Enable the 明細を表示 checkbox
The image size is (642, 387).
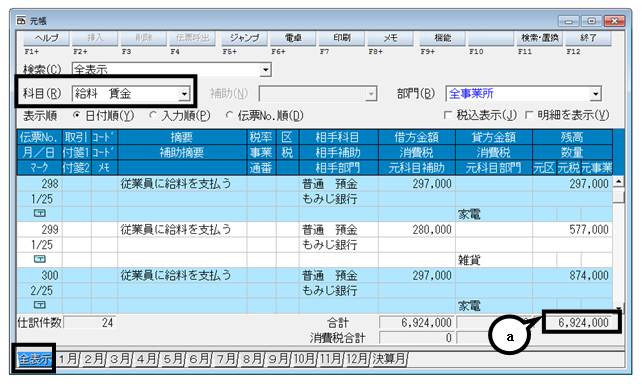(x=529, y=115)
